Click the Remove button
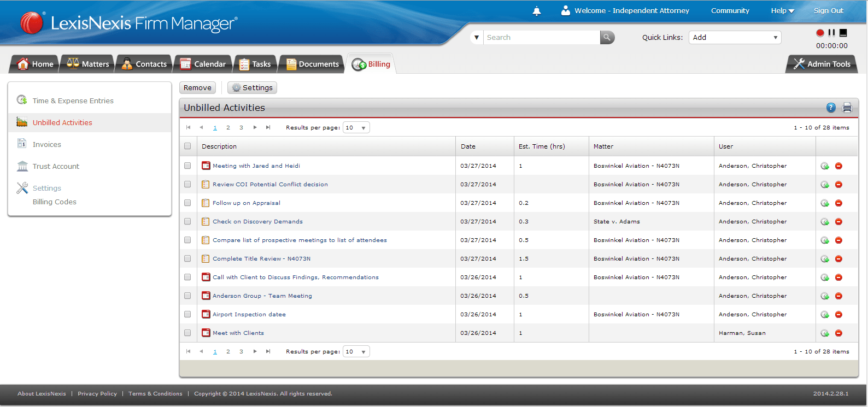This screenshot has width=868, height=407. tap(197, 87)
